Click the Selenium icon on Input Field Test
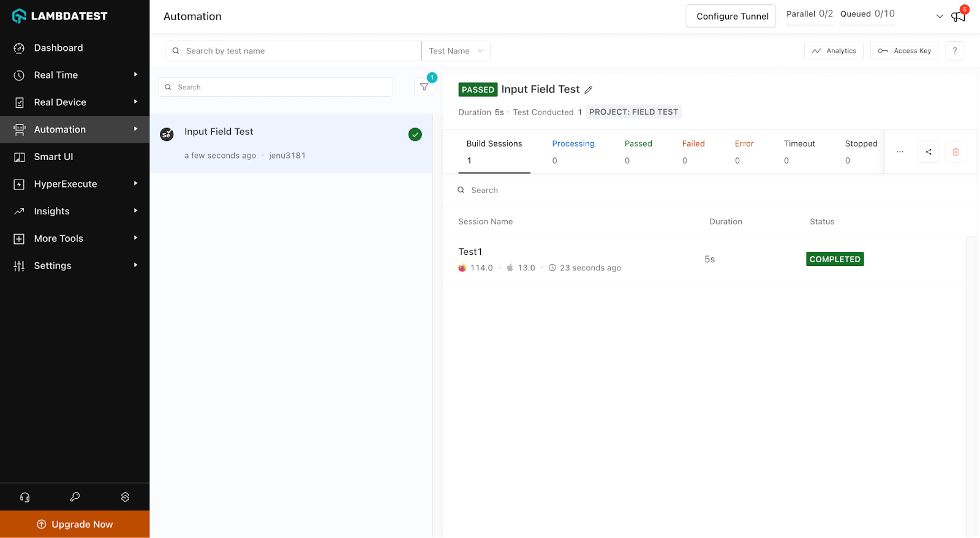This screenshot has width=980, height=538. [167, 134]
